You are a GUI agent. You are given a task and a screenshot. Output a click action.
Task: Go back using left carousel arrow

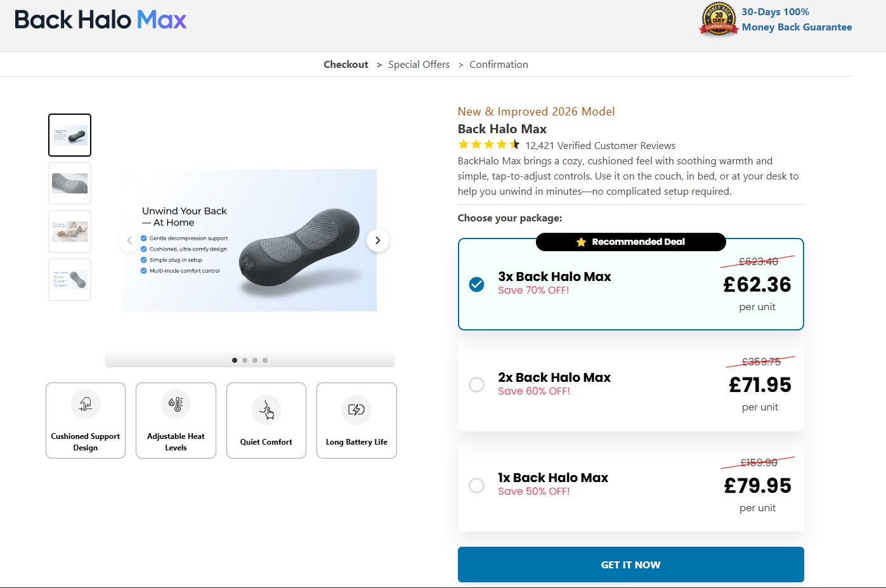tap(129, 240)
